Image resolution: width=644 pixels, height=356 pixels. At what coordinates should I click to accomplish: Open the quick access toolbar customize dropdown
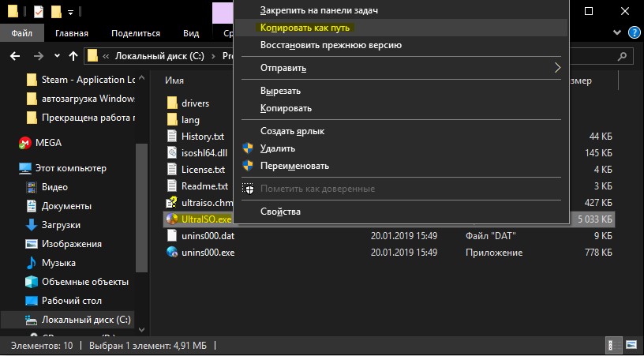pyautogui.click(x=70, y=13)
